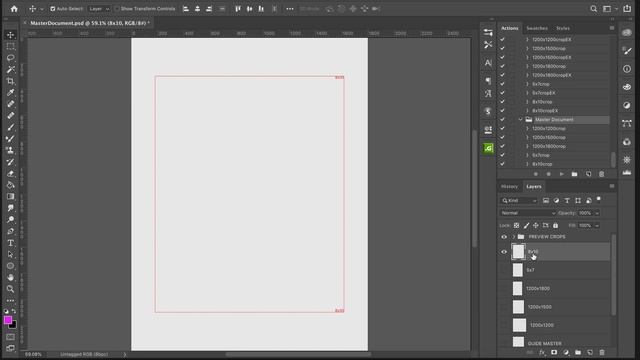Open the Fill dropdown arrow

click(597, 225)
